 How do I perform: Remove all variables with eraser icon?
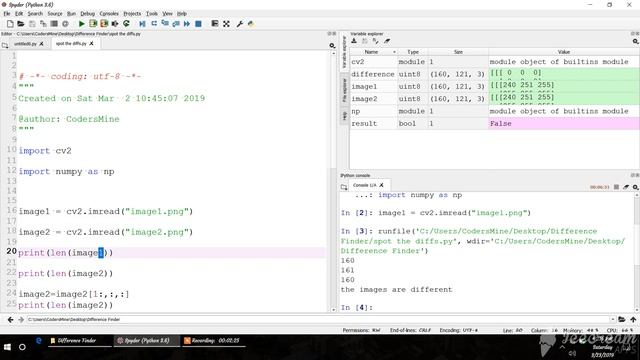pos(387,41)
